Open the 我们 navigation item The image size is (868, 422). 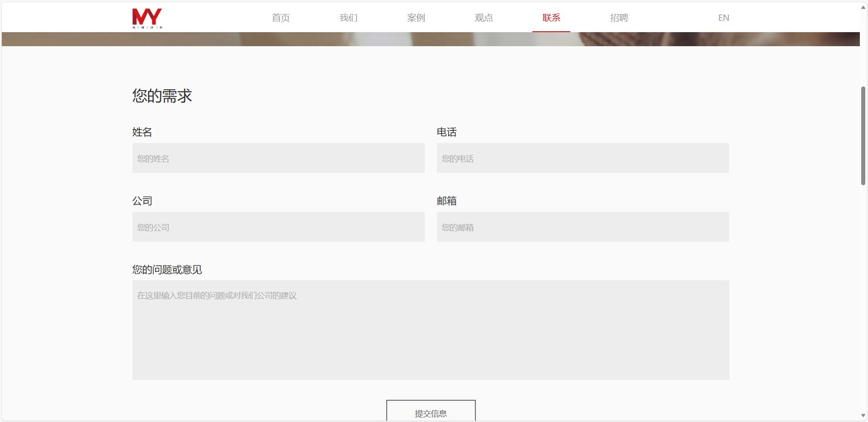point(348,18)
